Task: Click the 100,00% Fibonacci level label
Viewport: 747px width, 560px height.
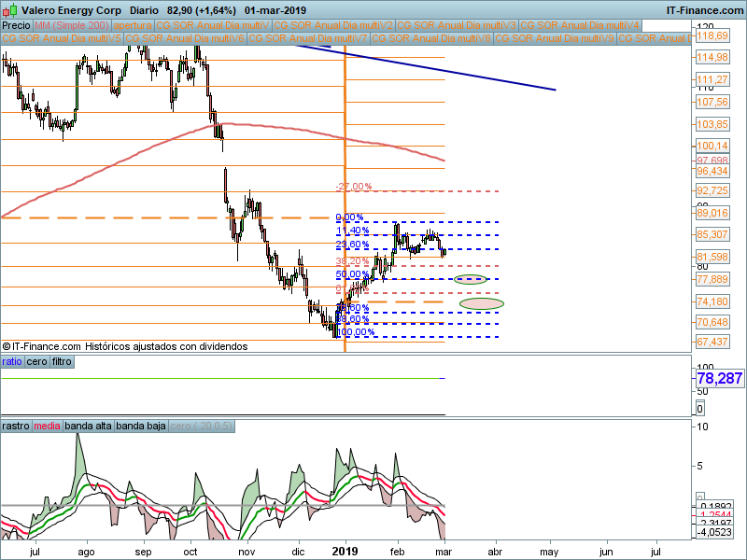Action: pyautogui.click(x=356, y=332)
